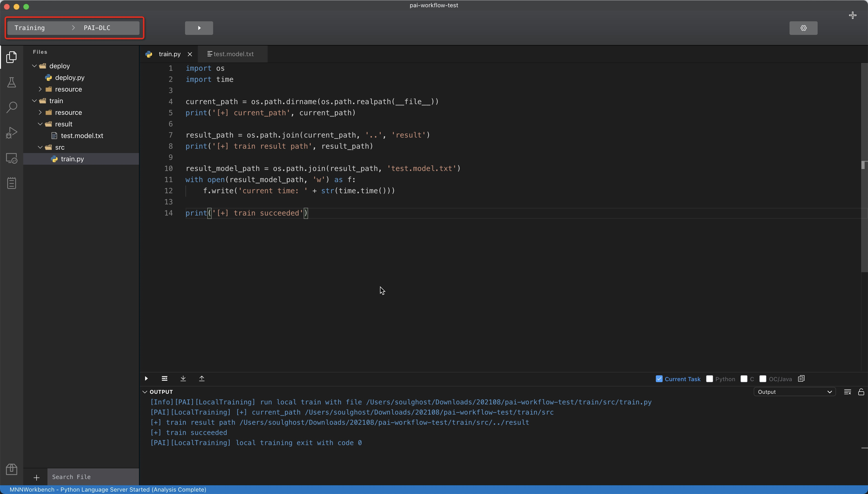868x494 pixels.
Task: Open the Output channel dropdown
Action: click(x=794, y=392)
